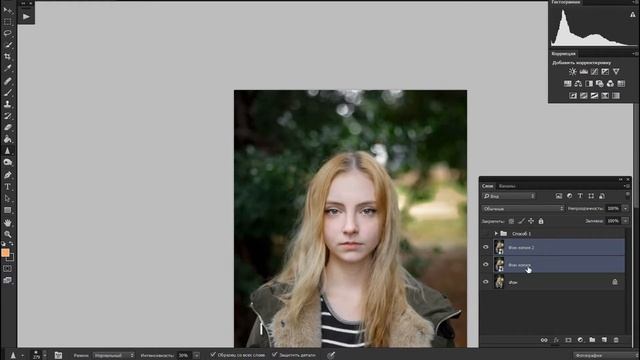Select the Quick Selection tool

[x=7, y=45]
